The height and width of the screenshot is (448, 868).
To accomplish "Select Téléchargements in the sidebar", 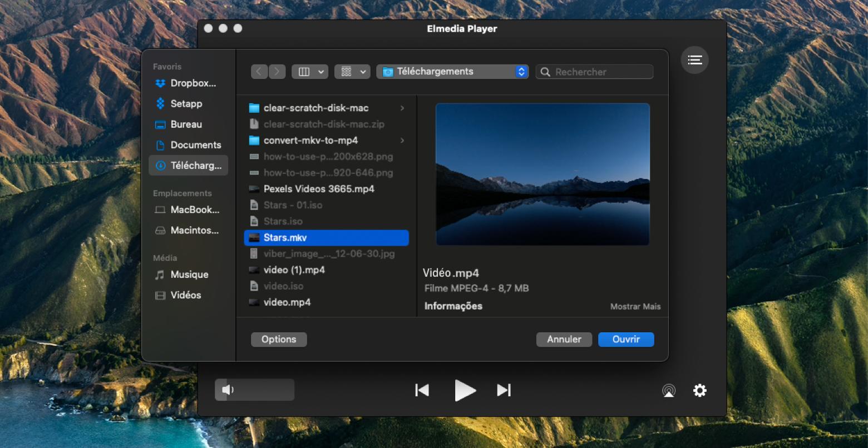I will pyautogui.click(x=188, y=166).
